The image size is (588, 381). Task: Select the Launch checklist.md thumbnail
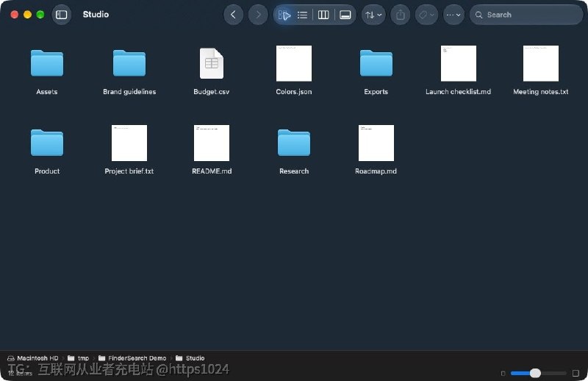pyautogui.click(x=459, y=63)
